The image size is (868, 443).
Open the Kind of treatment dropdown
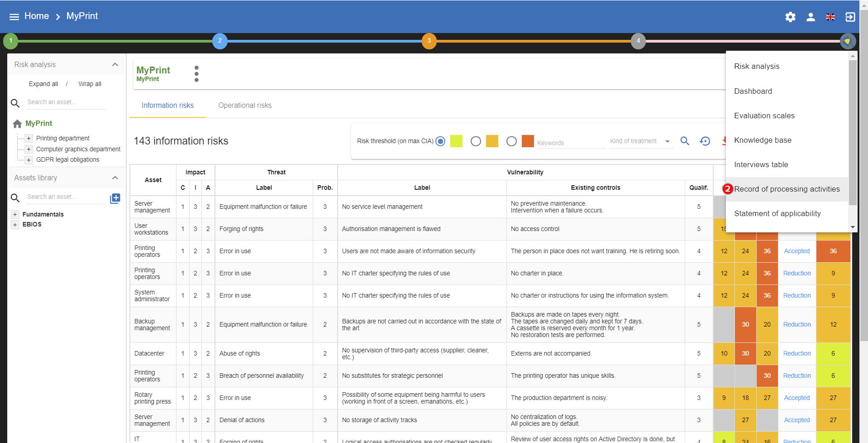pyautogui.click(x=640, y=141)
